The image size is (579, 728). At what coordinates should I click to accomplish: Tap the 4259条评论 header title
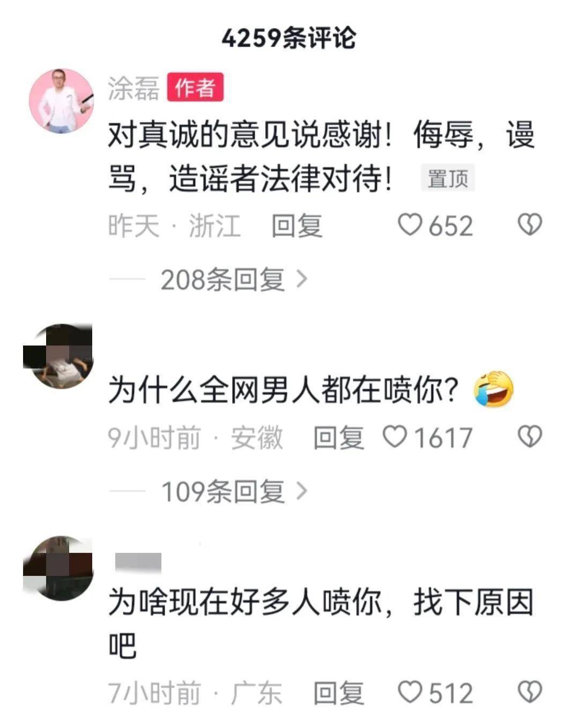point(289,38)
